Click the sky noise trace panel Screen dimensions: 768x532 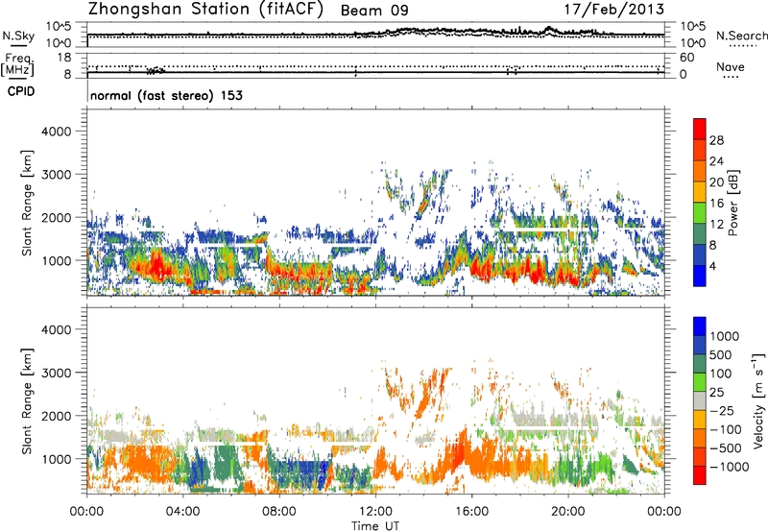375,35
